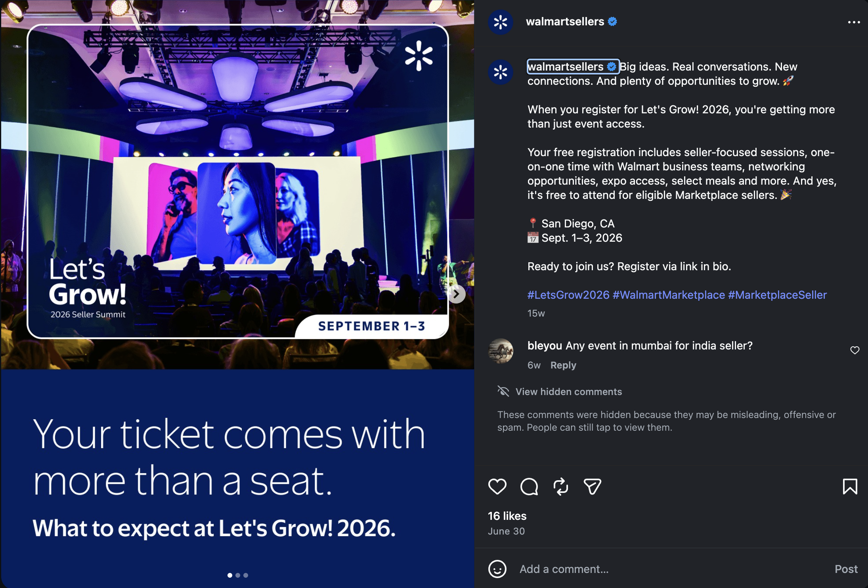
Task: Click the verified badge next to header username
Action: [x=612, y=21]
